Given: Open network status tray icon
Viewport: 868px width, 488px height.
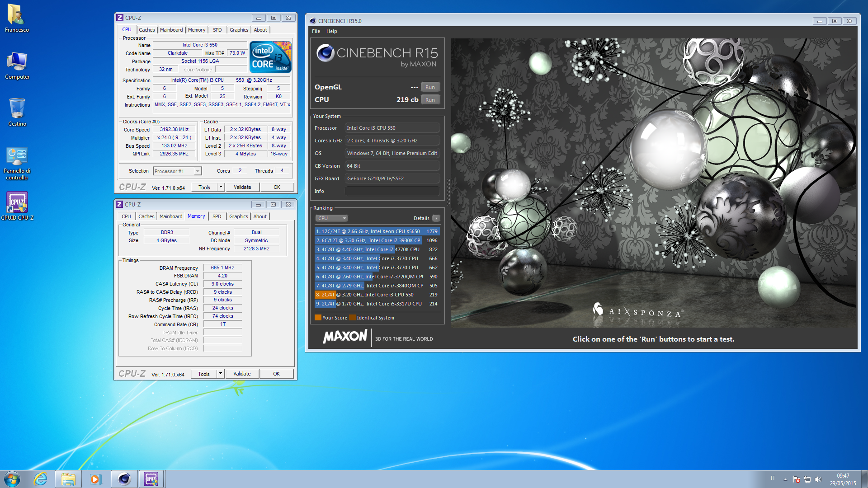Looking at the screenshot, I should 807,479.
